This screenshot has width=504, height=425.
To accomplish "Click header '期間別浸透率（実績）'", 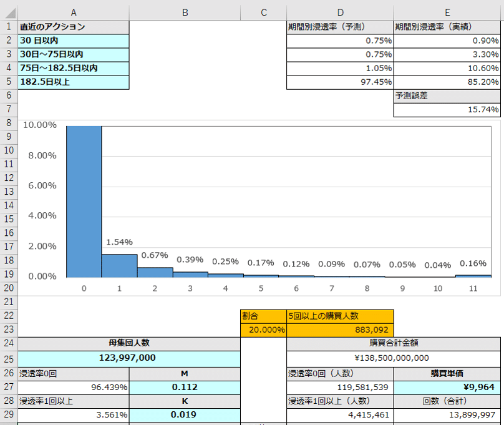I will click(x=447, y=27).
